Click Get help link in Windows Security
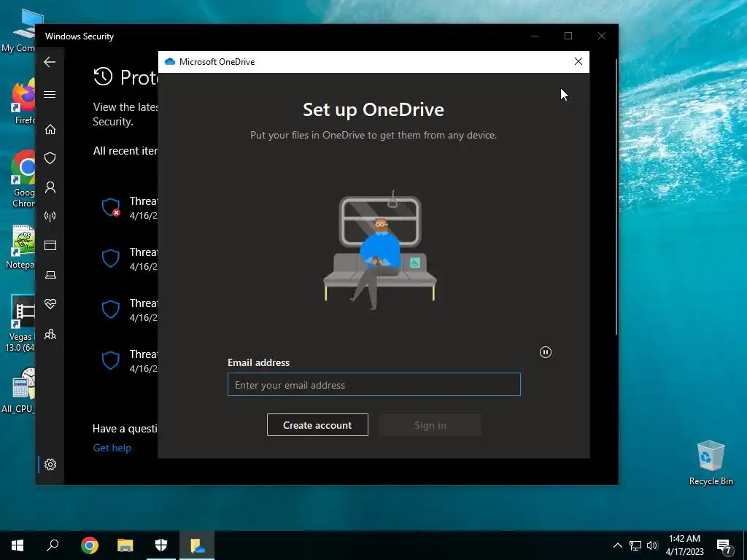 point(112,448)
